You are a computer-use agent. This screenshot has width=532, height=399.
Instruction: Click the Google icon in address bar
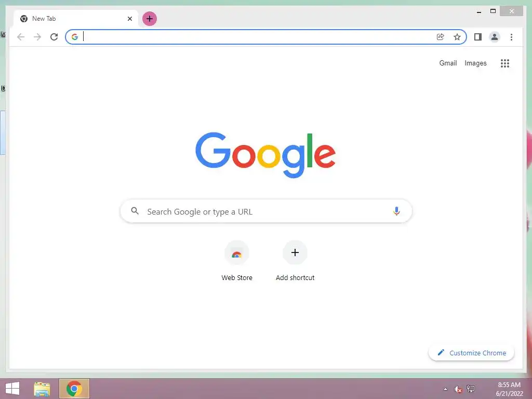click(75, 37)
